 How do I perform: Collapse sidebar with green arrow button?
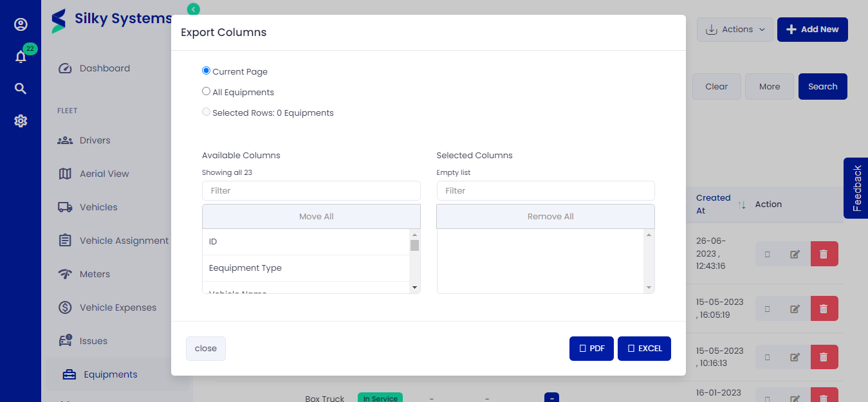click(x=193, y=9)
